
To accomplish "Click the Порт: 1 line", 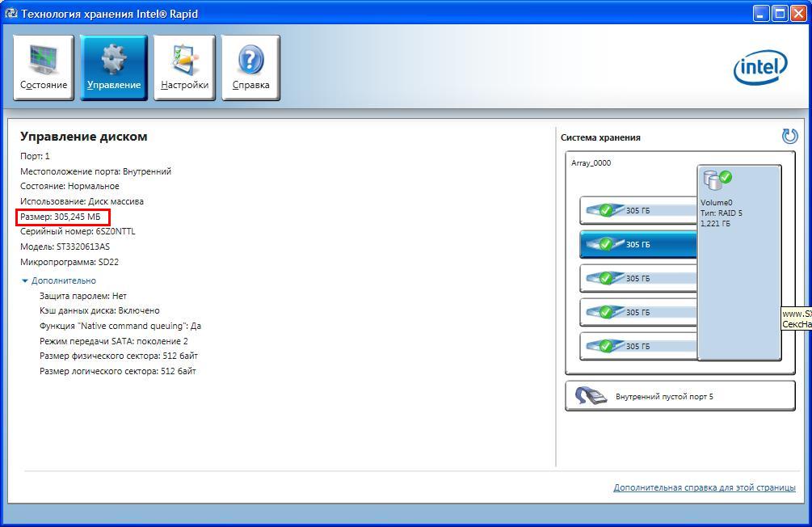I will click(35, 156).
